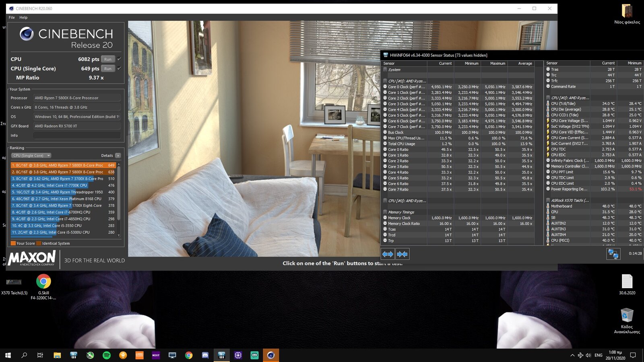The image size is (644, 362).
Task: Select ranking entry 3 Ryzen 7 3700X
Action: (63, 179)
